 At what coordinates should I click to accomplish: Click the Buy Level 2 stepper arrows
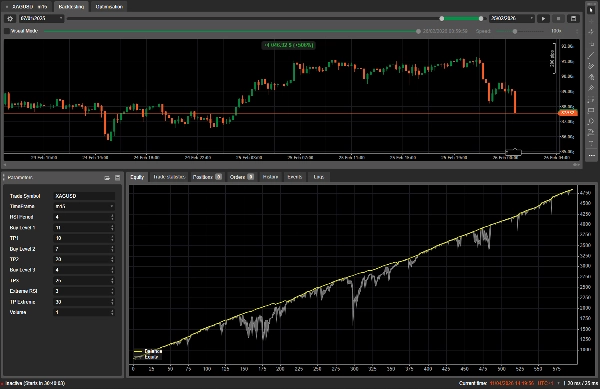click(x=112, y=249)
